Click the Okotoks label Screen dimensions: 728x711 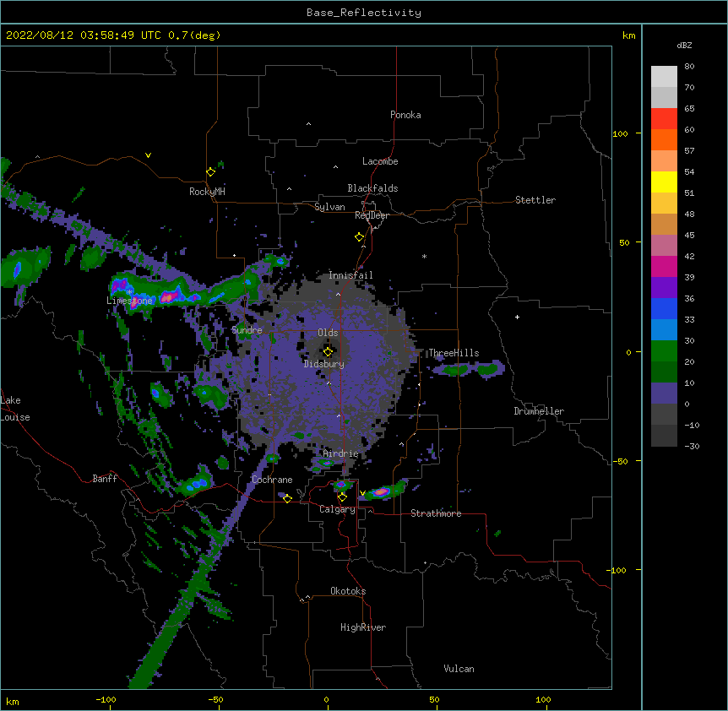click(348, 591)
